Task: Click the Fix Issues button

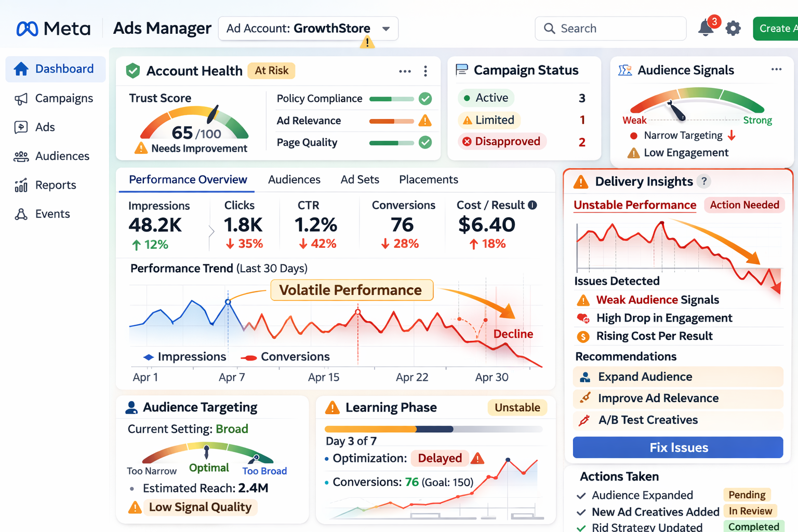Action: 678,447
